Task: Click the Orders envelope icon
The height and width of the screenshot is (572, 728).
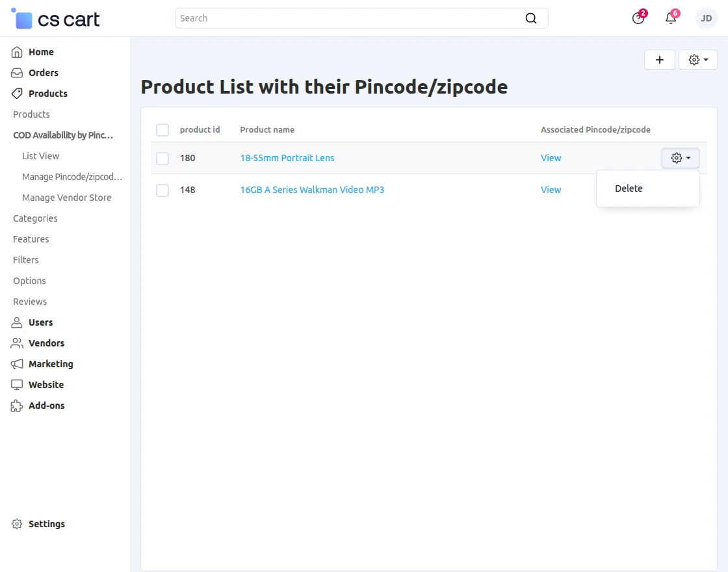Action: pyautogui.click(x=16, y=72)
